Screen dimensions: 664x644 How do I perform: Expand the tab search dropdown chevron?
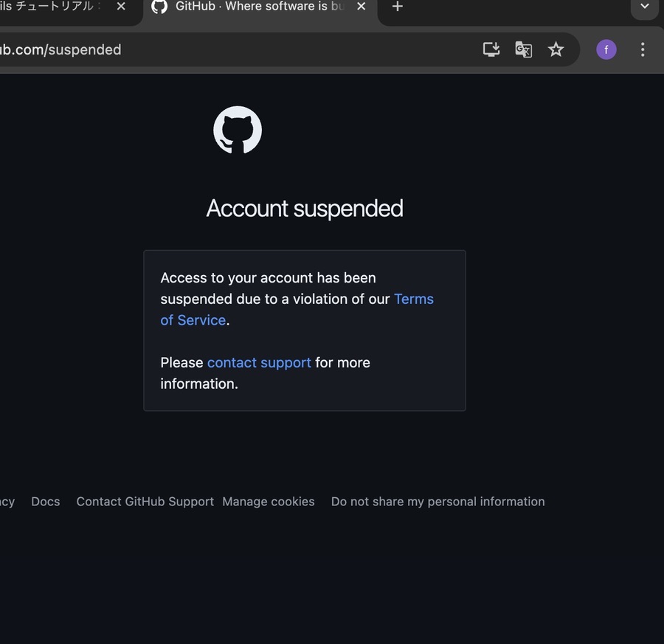coord(645,7)
